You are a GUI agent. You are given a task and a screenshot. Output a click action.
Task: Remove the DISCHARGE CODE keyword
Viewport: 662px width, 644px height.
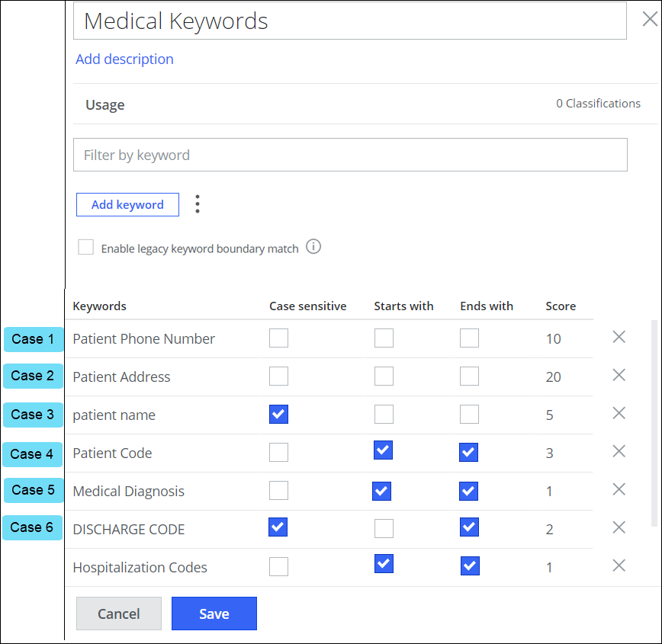[x=619, y=527]
